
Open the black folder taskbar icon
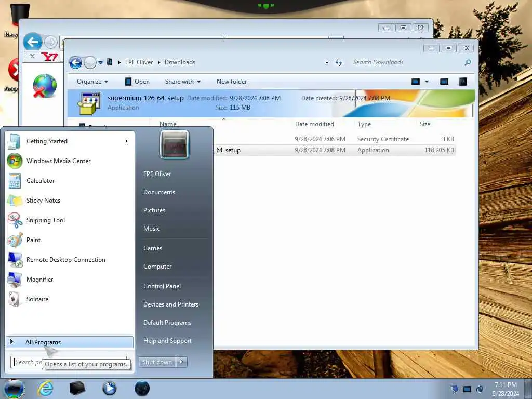click(77, 389)
